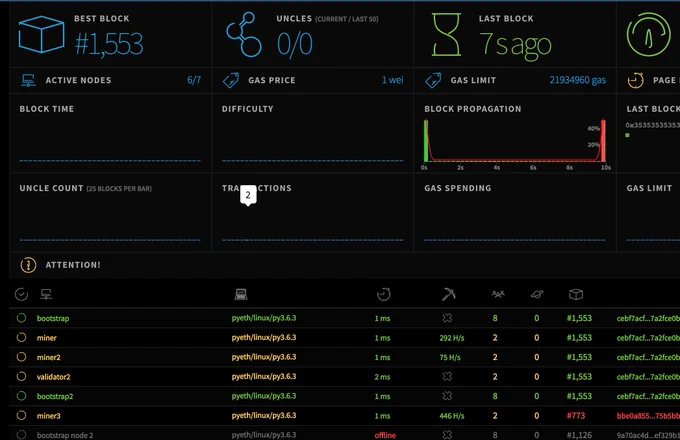This screenshot has height=440, width=680.
Task: Select the bootstrap node 2 name
Action: click(65, 435)
